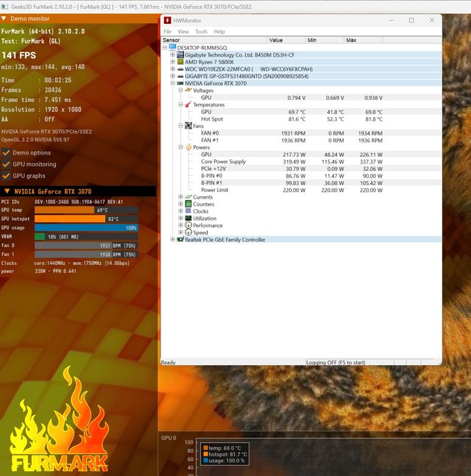Click the Speed gauge icon
Screen dimensions: 471x476
click(188, 232)
